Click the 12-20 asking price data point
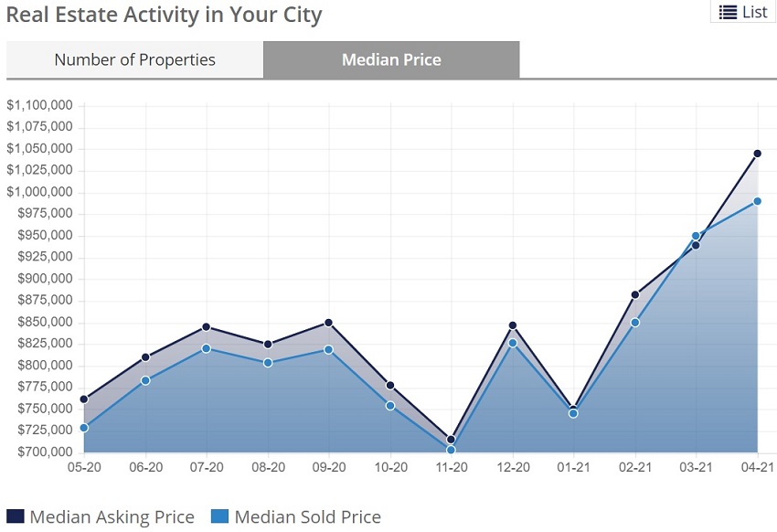Viewport: 777px width, 532px height. (x=513, y=325)
